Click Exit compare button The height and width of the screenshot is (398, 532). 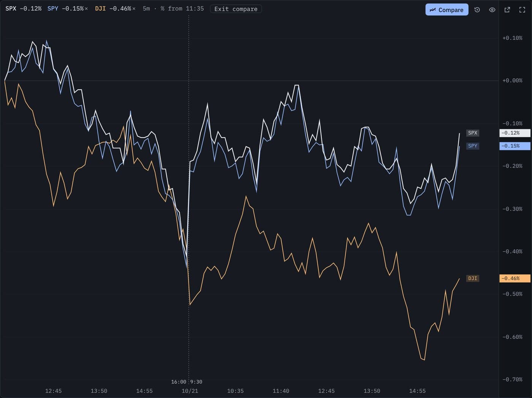click(x=236, y=9)
